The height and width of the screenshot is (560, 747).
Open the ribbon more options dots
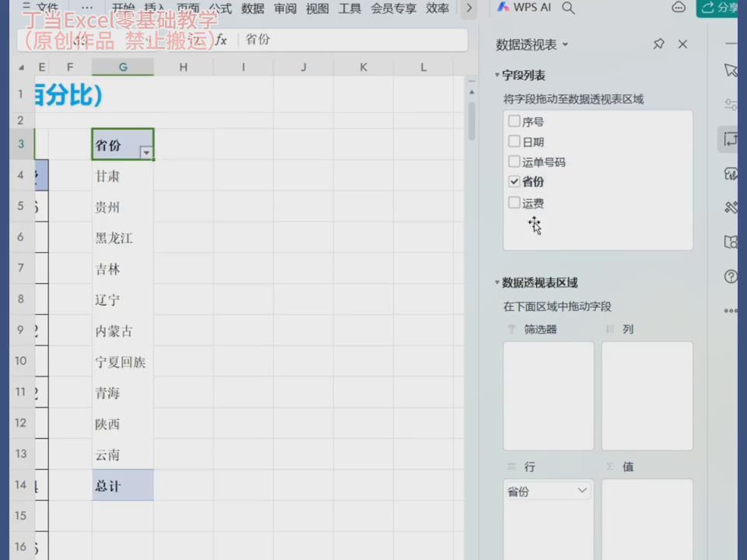(87, 8)
